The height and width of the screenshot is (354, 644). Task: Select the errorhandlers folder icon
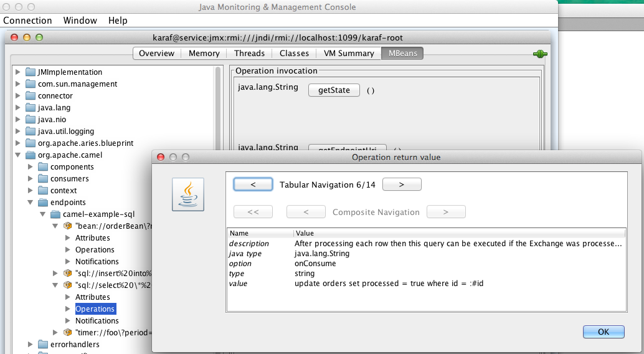tap(43, 344)
